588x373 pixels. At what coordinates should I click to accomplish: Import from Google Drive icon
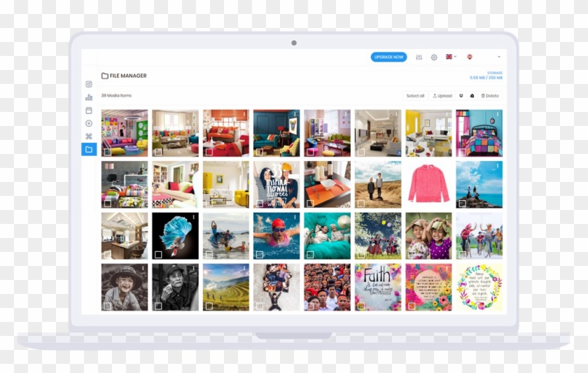tap(472, 96)
